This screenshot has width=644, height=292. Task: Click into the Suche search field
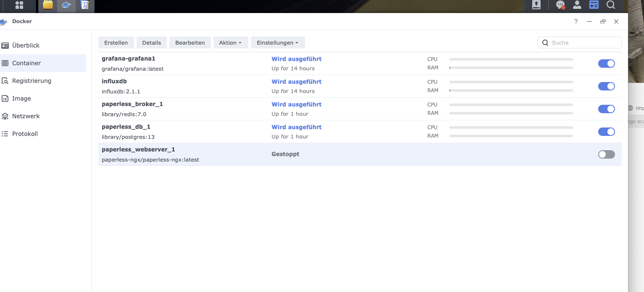584,42
